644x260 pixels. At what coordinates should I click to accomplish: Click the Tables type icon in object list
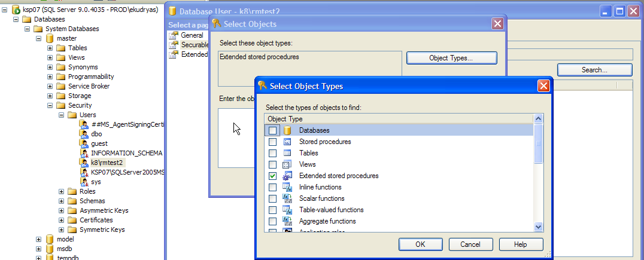pos(287,153)
